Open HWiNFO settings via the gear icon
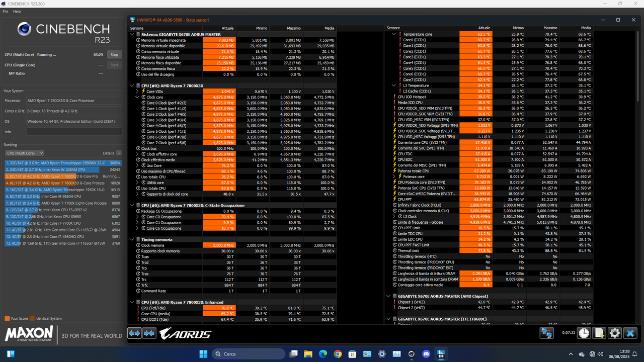This screenshot has width=644, height=362. 615,333
